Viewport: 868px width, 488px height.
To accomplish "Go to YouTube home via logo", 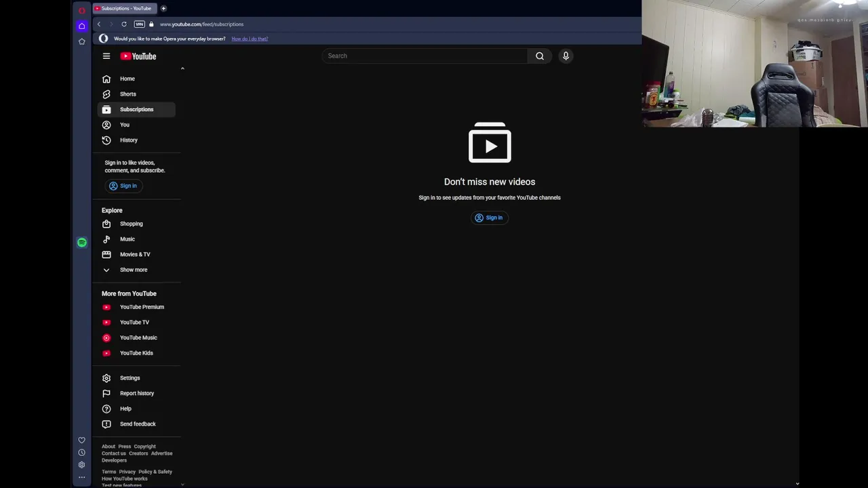I will (x=138, y=56).
